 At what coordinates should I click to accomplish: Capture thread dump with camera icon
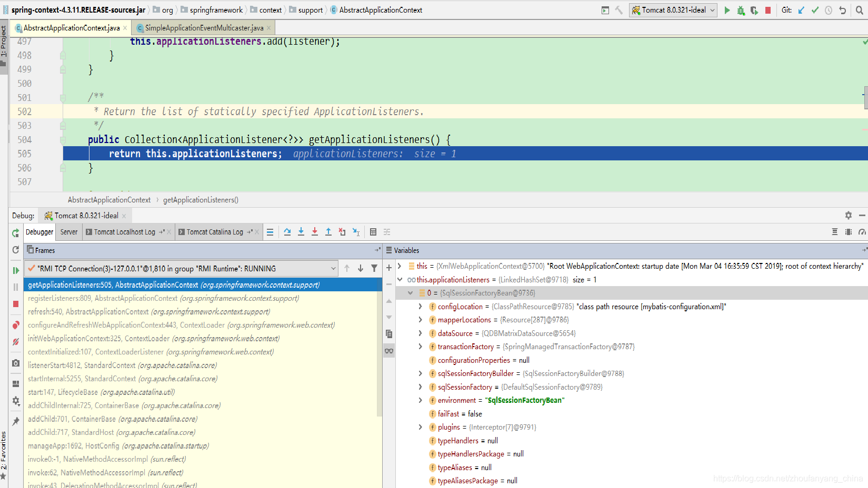[x=16, y=363]
